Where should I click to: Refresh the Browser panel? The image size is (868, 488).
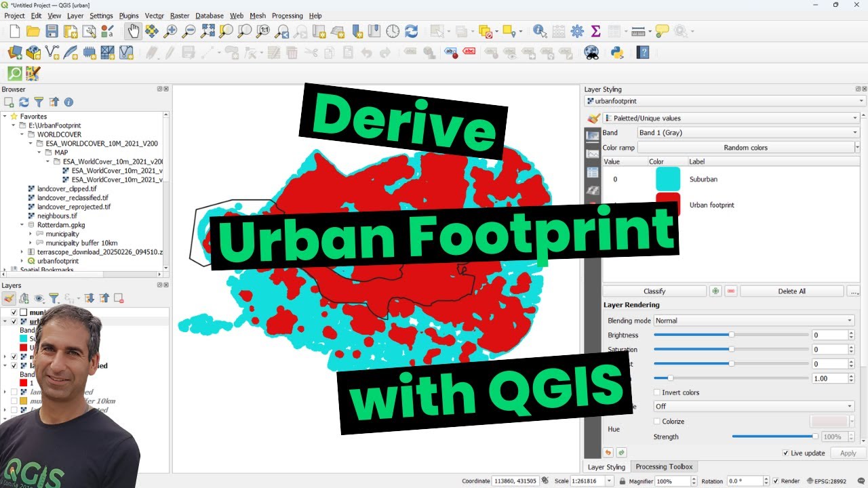24,102
